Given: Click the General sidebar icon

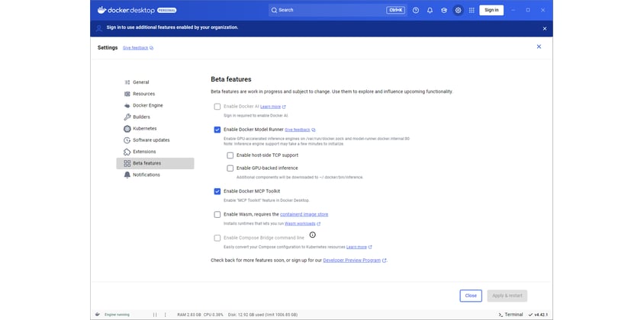Looking at the screenshot, I should point(127,82).
